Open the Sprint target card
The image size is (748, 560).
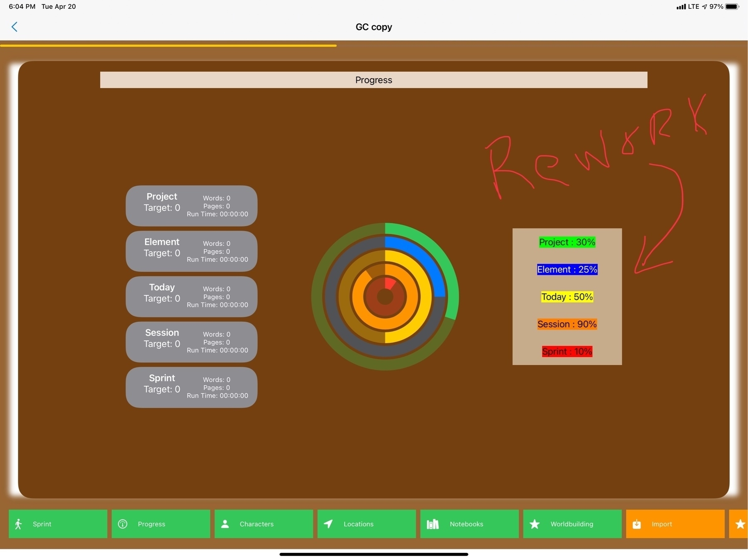coord(191,387)
